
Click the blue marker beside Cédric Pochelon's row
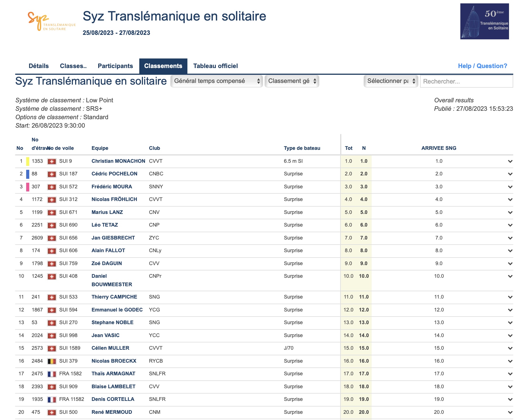click(x=28, y=174)
